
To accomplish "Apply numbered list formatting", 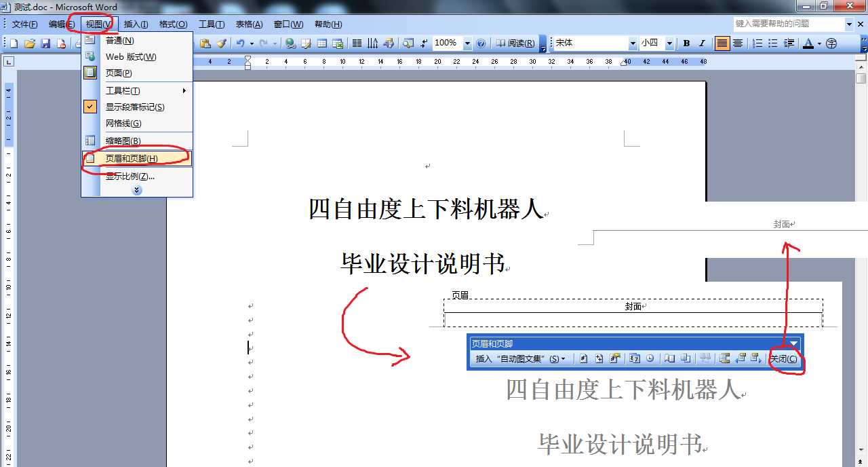I will pos(757,43).
